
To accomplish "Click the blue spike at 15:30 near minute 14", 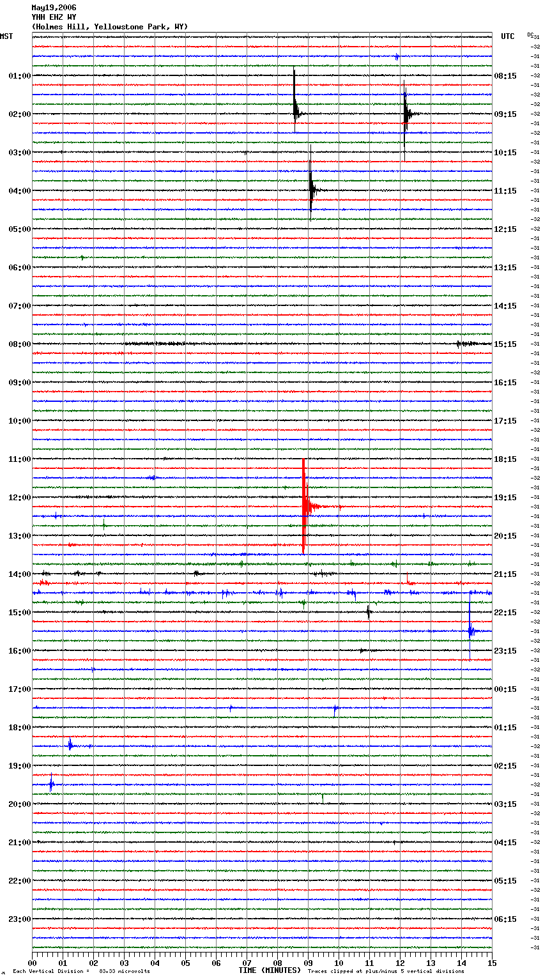I will (x=470, y=630).
